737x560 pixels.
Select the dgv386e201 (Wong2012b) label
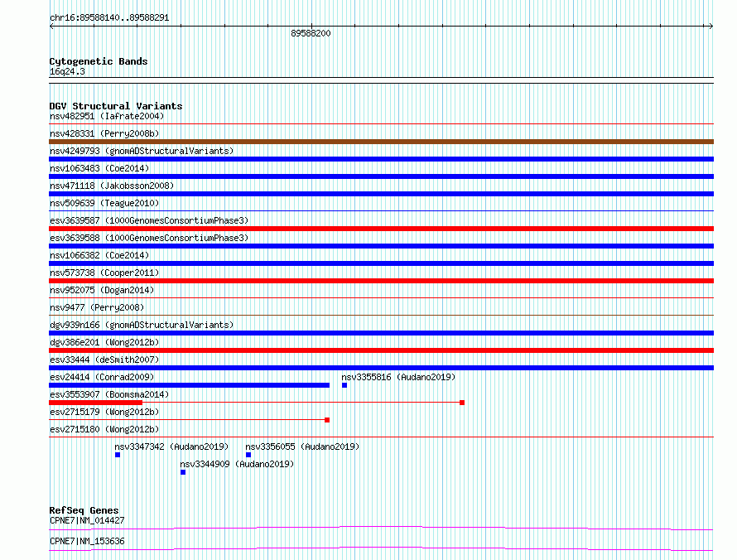(x=104, y=342)
